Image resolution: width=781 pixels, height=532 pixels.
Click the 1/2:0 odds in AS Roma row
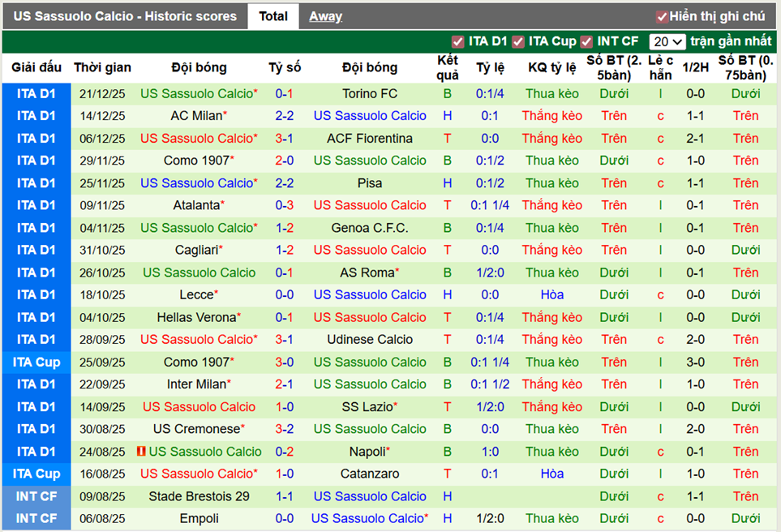pyautogui.click(x=490, y=272)
